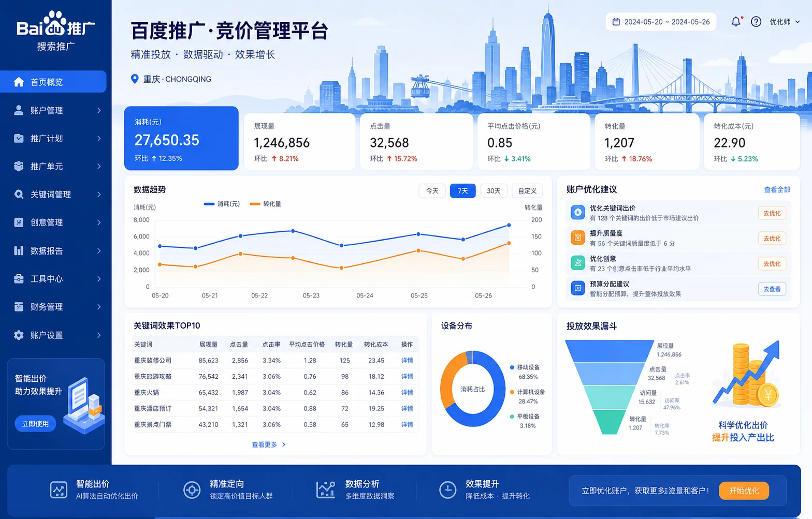Click the 预算分配建议 blue icon
Viewport: 812px width, 519px height.
577,288
